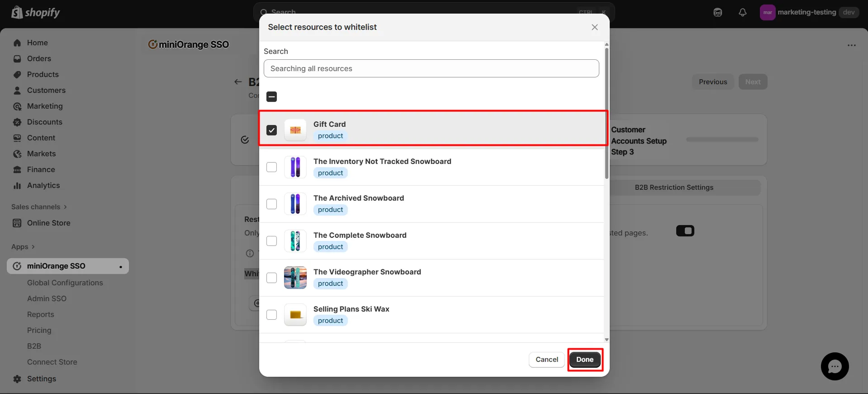Screen dimensions: 868x394
Task: Check The Videographer Snowboard checkbox
Action: click(x=271, y=278)
